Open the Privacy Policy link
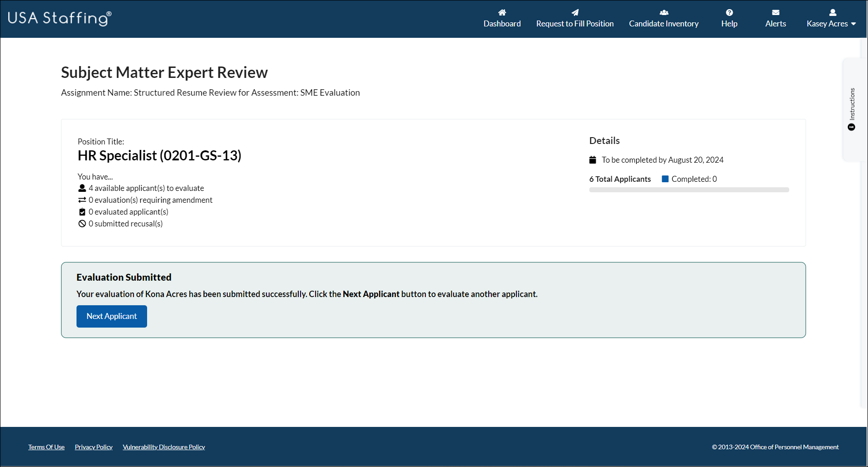 (x=93, y=446)
